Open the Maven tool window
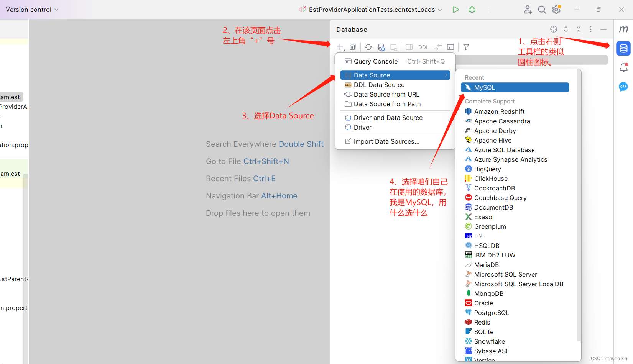Viewport: 633px width, 364px height. click(623, 29)
